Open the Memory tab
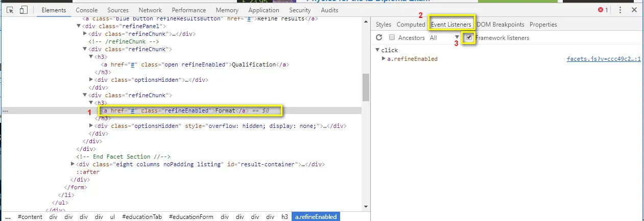644x221 pixels. coord(227,10)
